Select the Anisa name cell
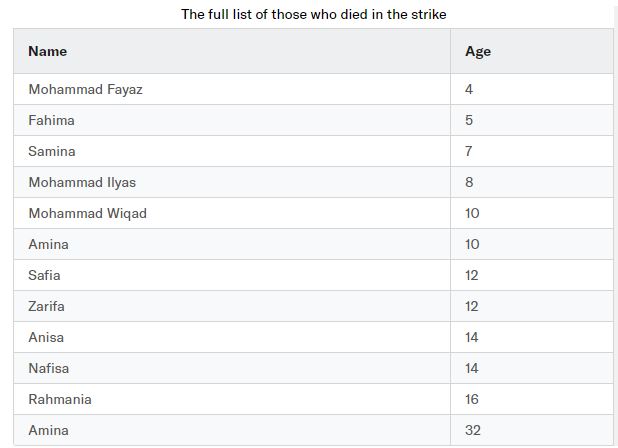618x448 pixels. point(232,337)
